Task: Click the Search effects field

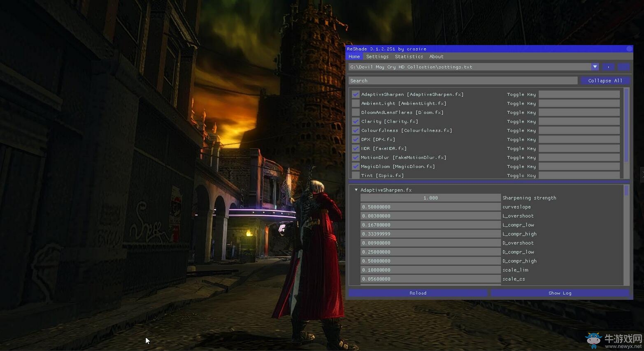Action: click(463, 81)
